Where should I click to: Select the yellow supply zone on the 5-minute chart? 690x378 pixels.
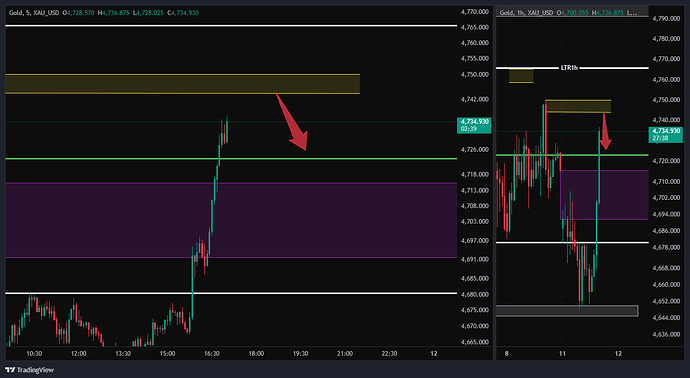(182, 84)
